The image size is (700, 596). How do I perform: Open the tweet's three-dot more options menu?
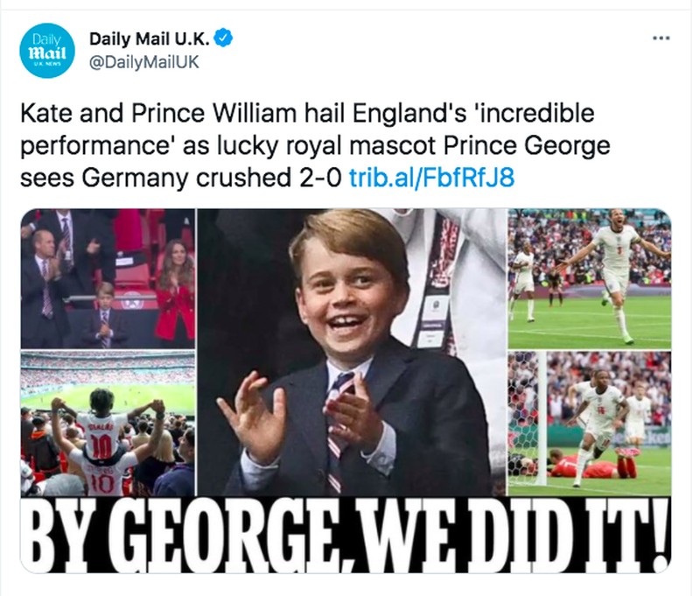coord(661,39)
